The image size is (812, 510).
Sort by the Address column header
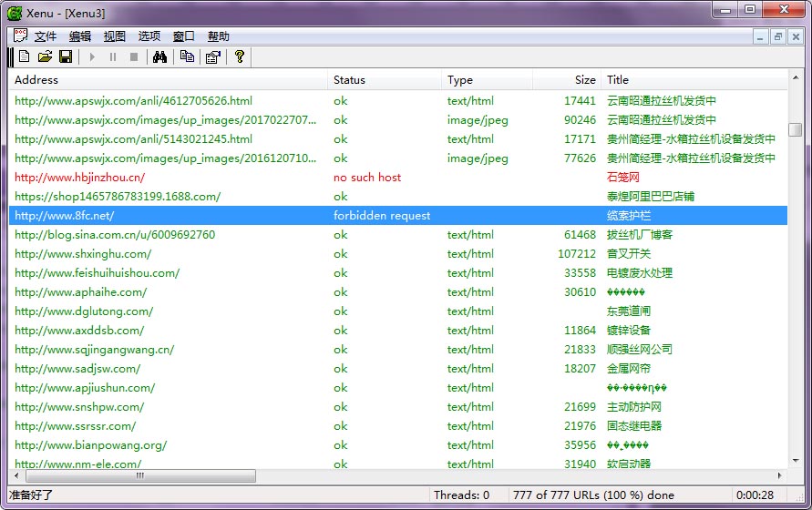[x=169, y=80]
